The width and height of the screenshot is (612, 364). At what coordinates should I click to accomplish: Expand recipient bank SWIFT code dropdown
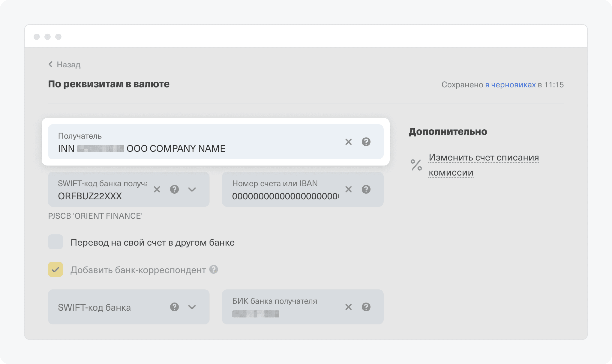point(192,189)
